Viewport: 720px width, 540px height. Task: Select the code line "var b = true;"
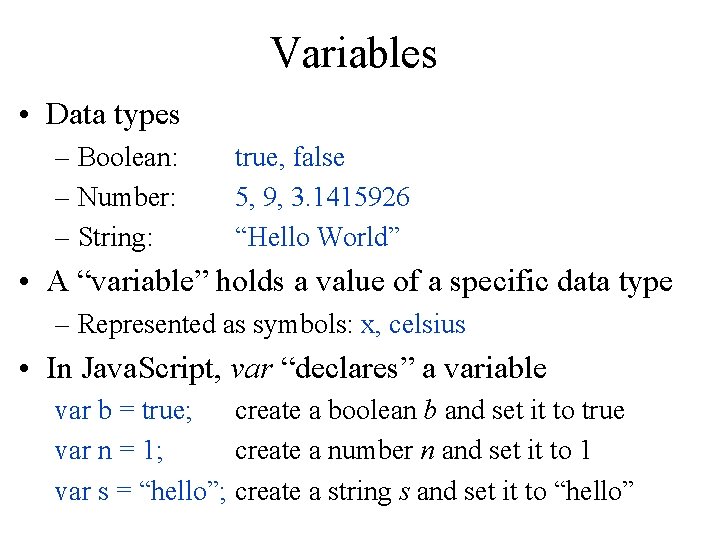click(124, 410)
